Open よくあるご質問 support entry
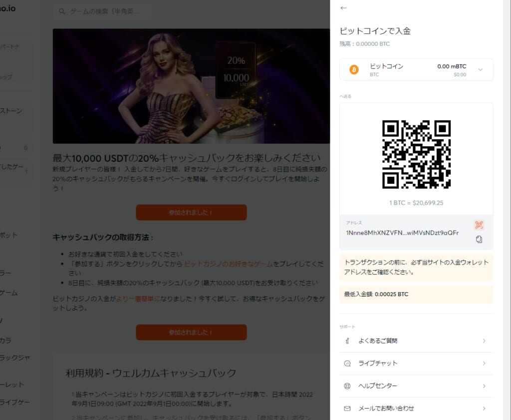Screen dimensions: 511x420 [x=416, y=341]
